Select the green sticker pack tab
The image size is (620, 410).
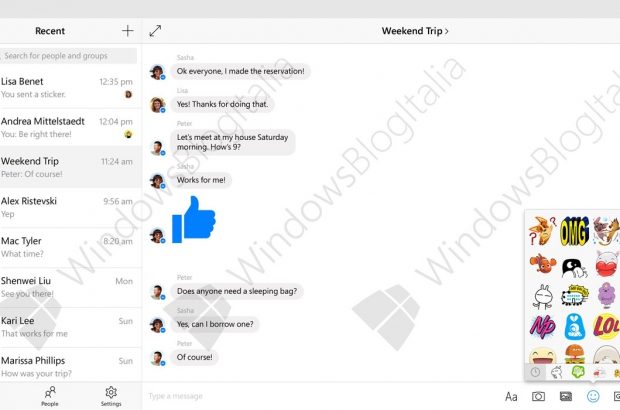(578, 372)
